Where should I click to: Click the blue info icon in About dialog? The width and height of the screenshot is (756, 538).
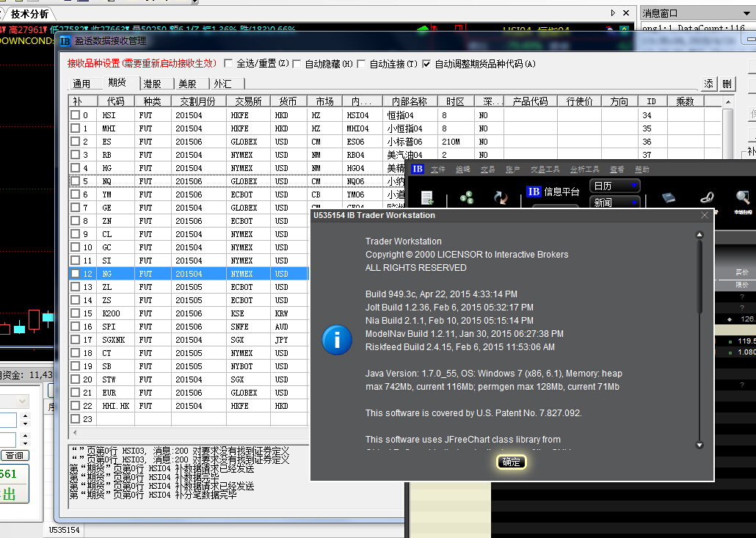coord(337,340)
